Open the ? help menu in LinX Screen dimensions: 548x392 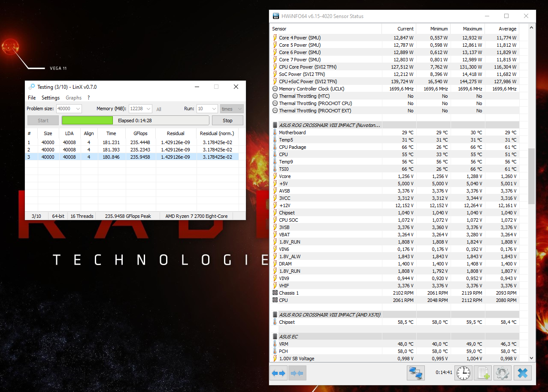click(x=88, y=98)
